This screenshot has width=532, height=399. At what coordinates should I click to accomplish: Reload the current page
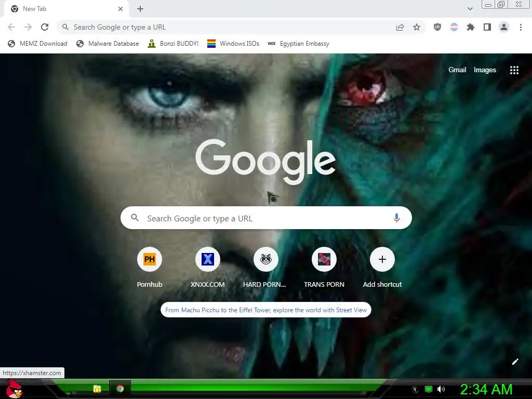tap(45, 27)
